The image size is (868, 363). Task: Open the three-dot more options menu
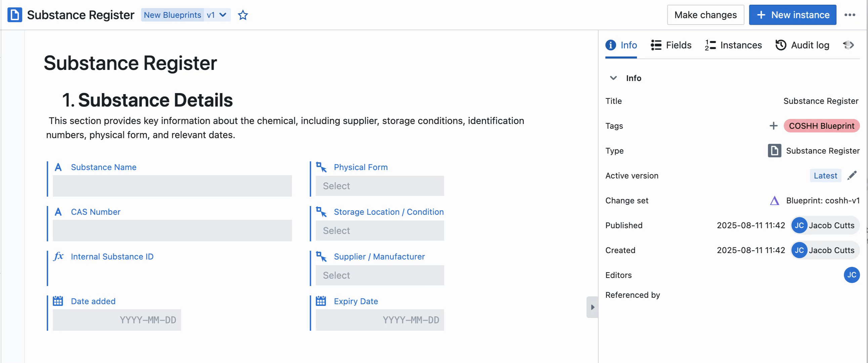point(850,15)
